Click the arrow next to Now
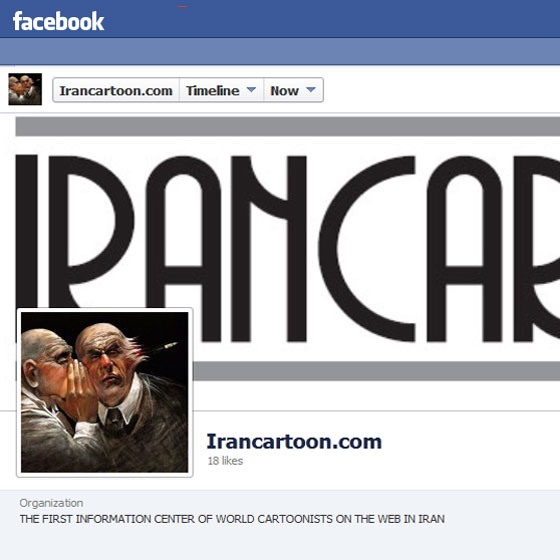 point(311,89)
